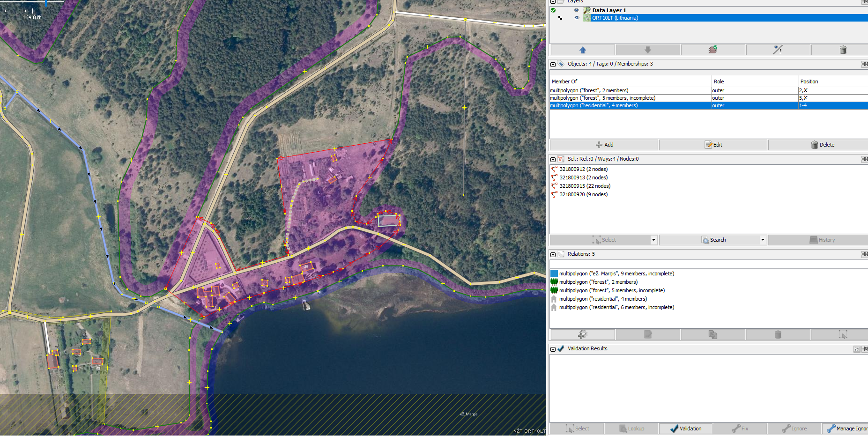Delete the selected layer with trash icon
Screen dimensions: 868x436
click(843, 50)
